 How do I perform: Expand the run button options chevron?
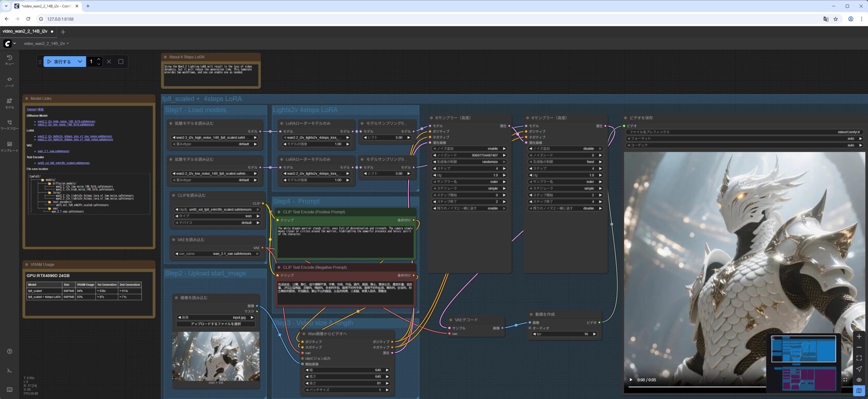click(x=80, y=62)
